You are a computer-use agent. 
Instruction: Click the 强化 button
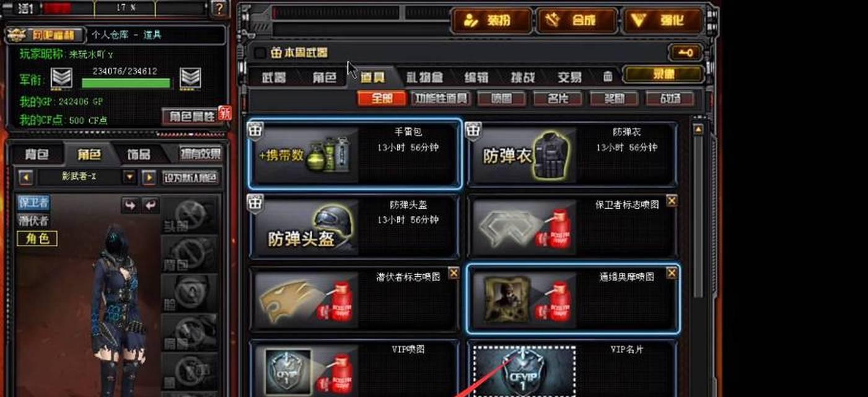pos(662,20)
